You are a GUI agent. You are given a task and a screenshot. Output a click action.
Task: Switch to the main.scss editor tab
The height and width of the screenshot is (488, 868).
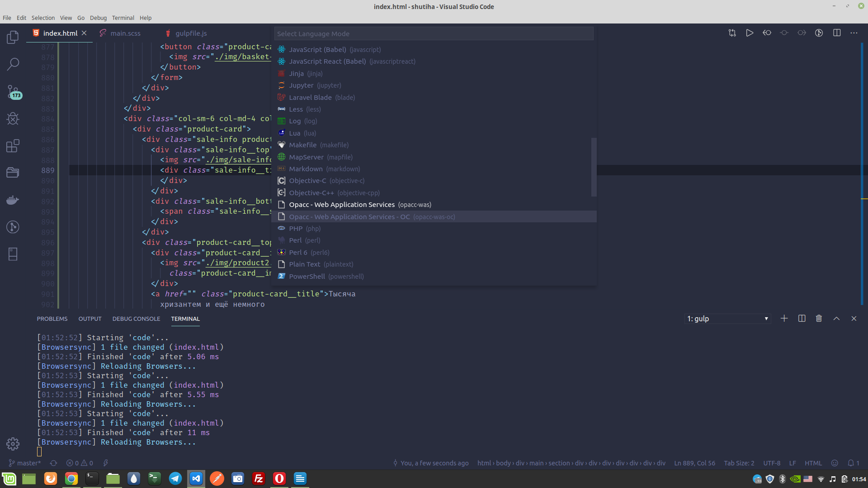pos(125,33)
